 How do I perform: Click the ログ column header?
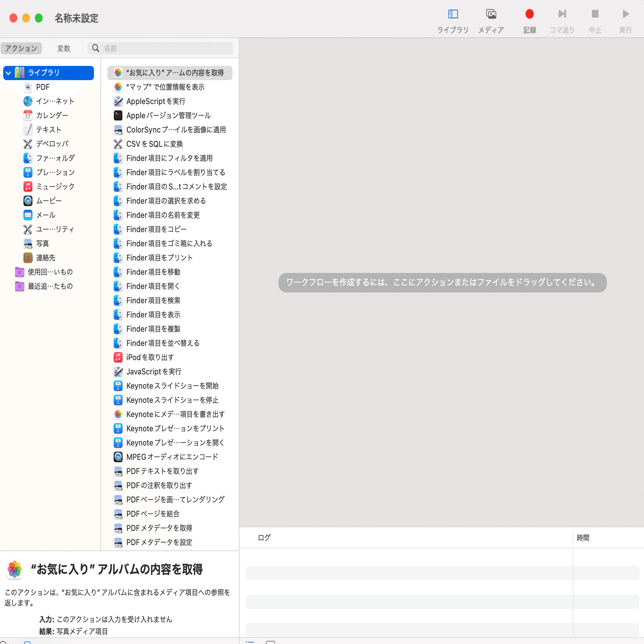pyautogui.click(x=406, y=538)
